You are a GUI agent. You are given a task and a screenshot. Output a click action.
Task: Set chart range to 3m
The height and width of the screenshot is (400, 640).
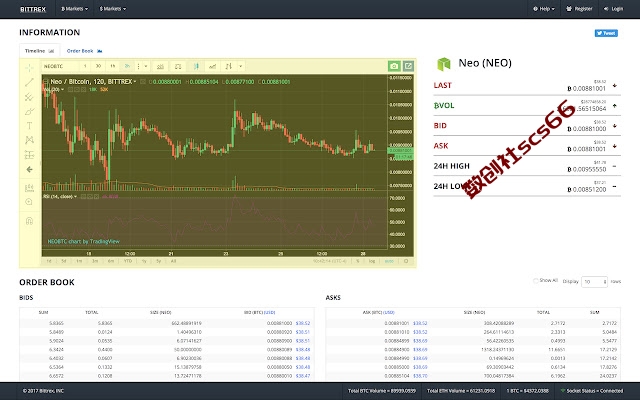tap(95, 261)
